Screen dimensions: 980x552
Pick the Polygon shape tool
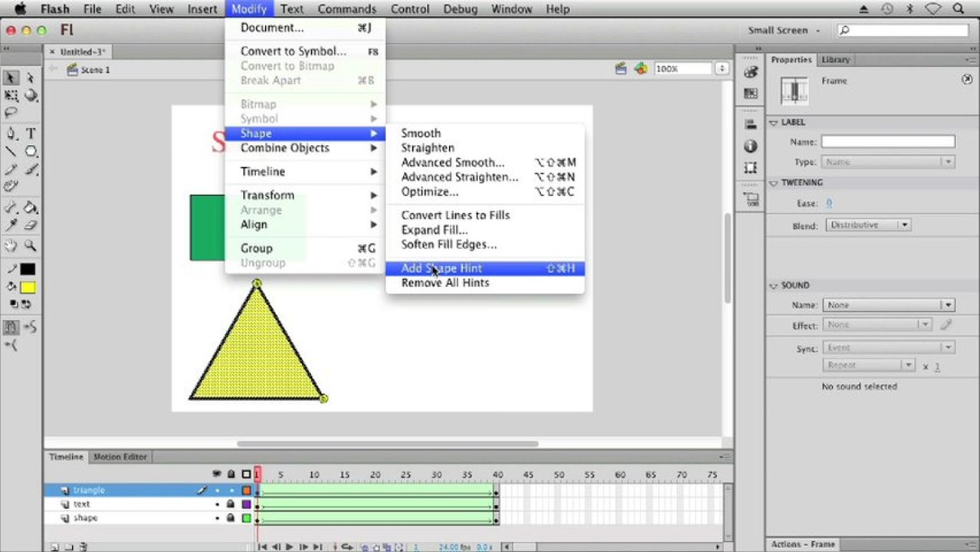click(x=31, y=151)
